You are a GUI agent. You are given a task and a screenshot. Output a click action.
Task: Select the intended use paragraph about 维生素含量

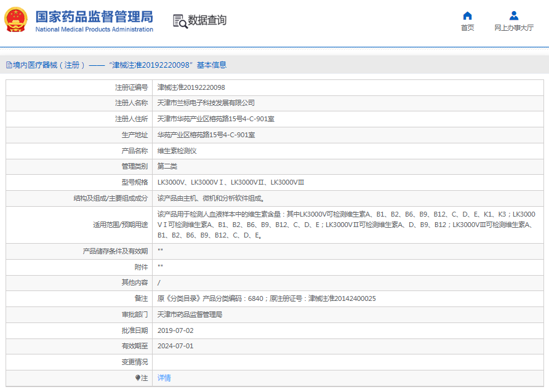(x=347, y=225)
